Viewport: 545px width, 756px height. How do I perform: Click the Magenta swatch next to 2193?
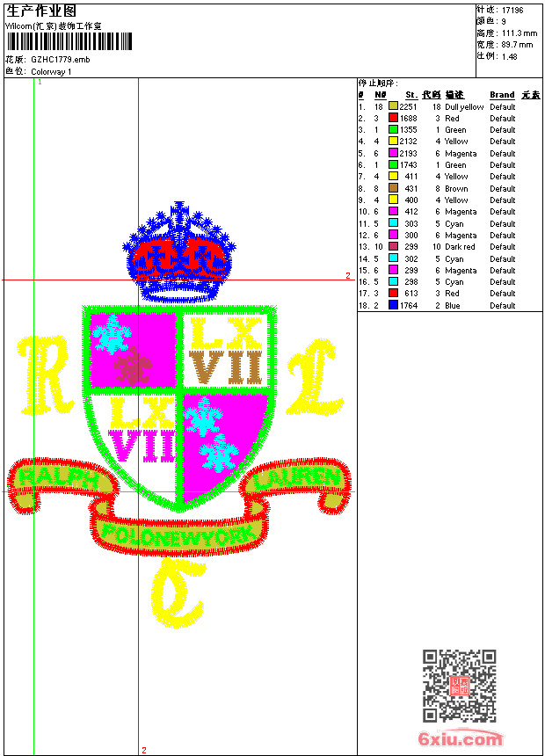coord(393,153)
